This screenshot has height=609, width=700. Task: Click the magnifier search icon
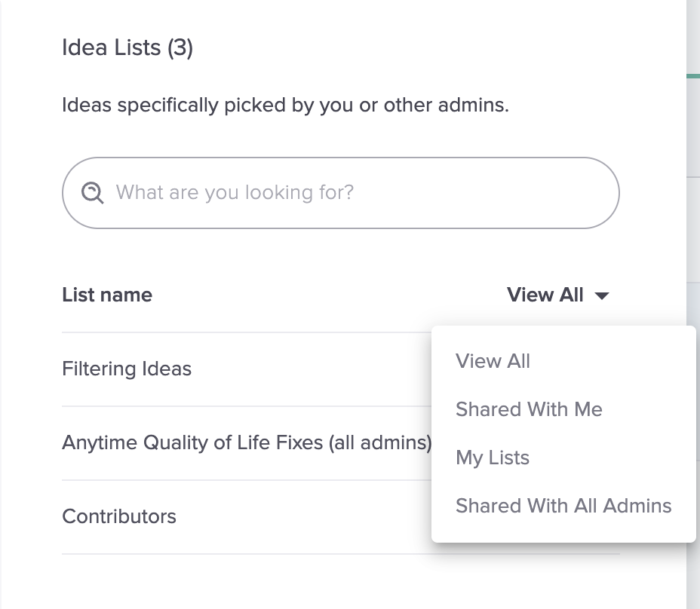pyautogui.click(x=93, y=193)
